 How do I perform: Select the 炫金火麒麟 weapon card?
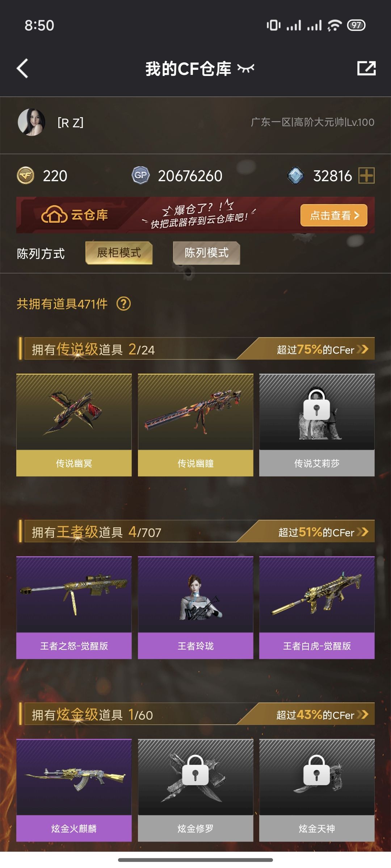tap(74, 790)
